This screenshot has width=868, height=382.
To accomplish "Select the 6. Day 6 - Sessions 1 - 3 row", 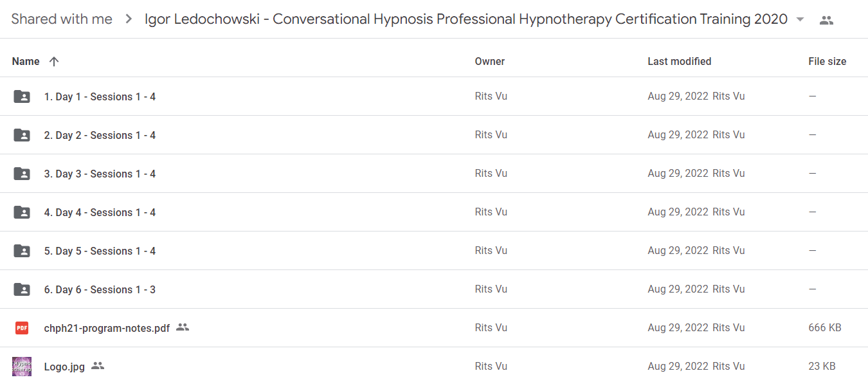I will coord(434,289).
